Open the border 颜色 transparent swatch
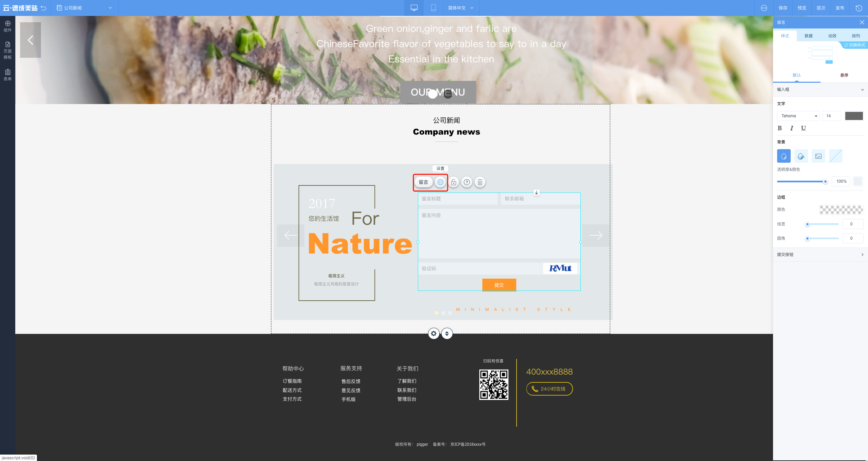868x461 pixels. (841, 209)
